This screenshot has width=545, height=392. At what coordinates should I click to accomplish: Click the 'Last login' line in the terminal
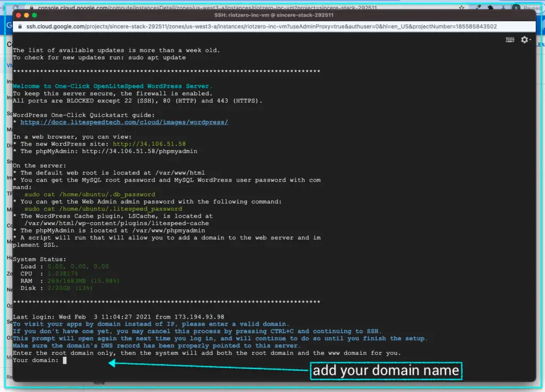click(119, 317)
